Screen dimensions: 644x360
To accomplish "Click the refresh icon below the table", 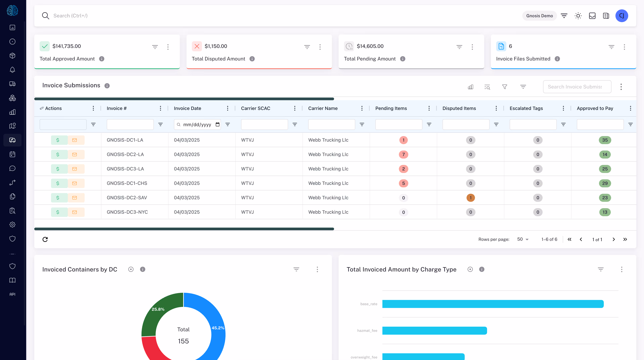I will 45,239.
